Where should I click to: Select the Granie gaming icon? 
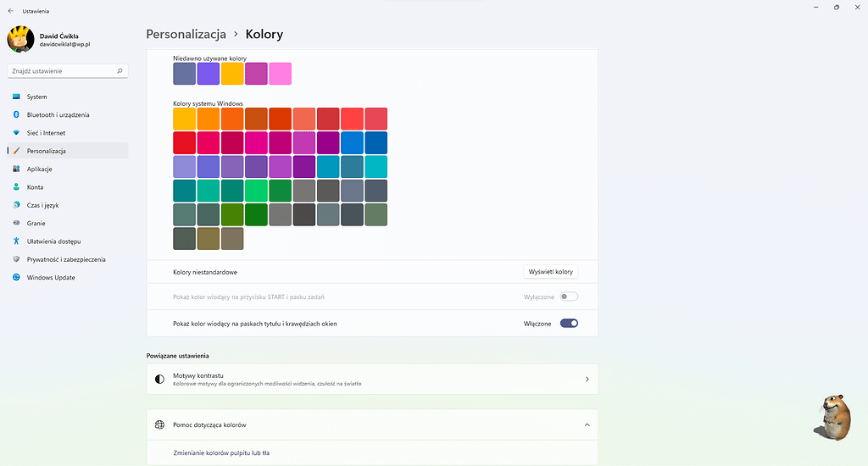(16, 223)
